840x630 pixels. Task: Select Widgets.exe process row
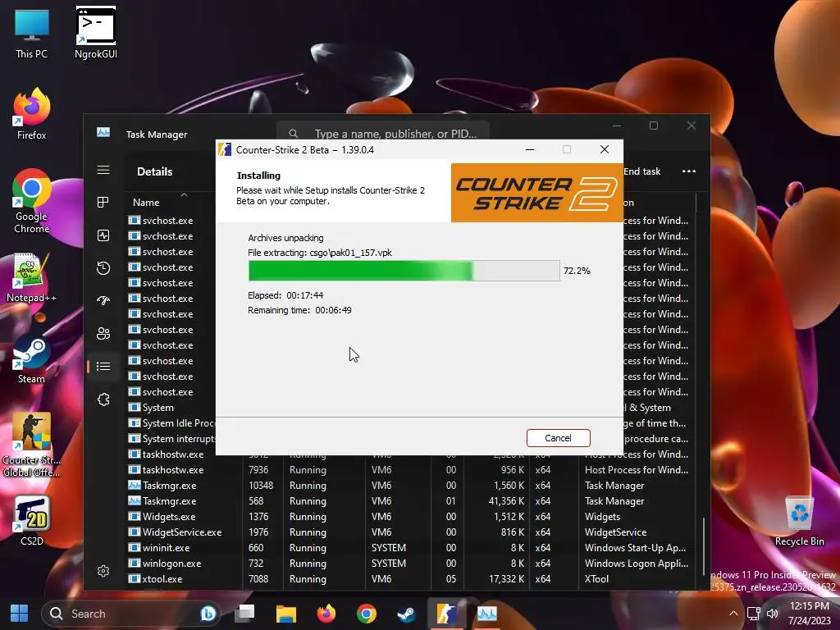(x=412, y=517)
